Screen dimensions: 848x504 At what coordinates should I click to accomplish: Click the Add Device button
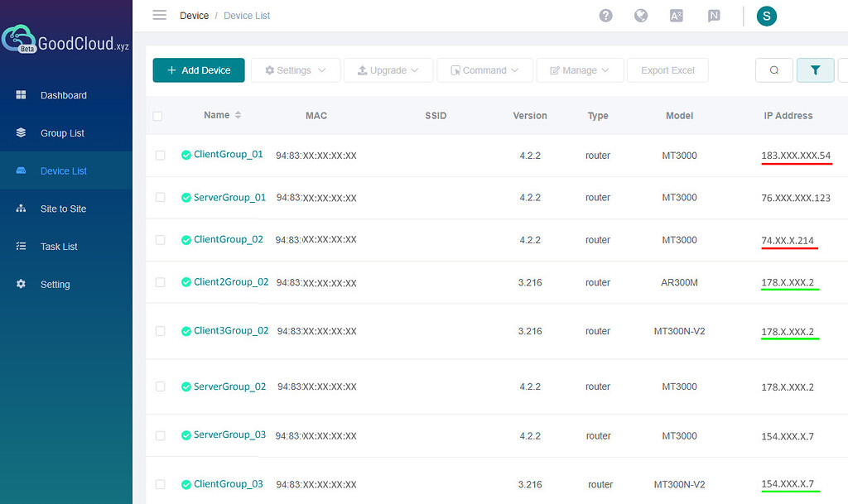199,70
